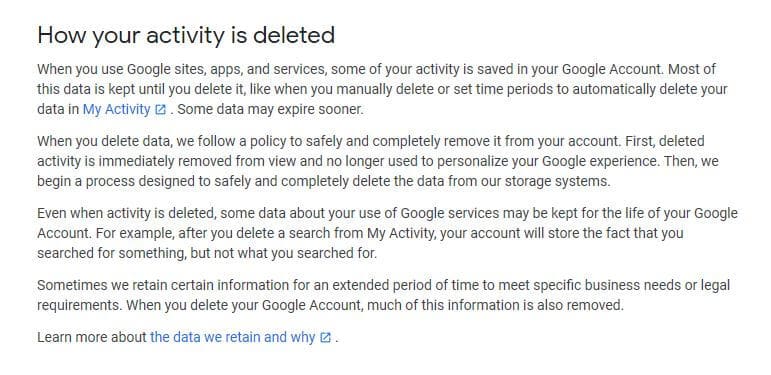Click the sentence "Some data may expire sooner."
This screenshot has width=771, height=375.
[270, 109]
